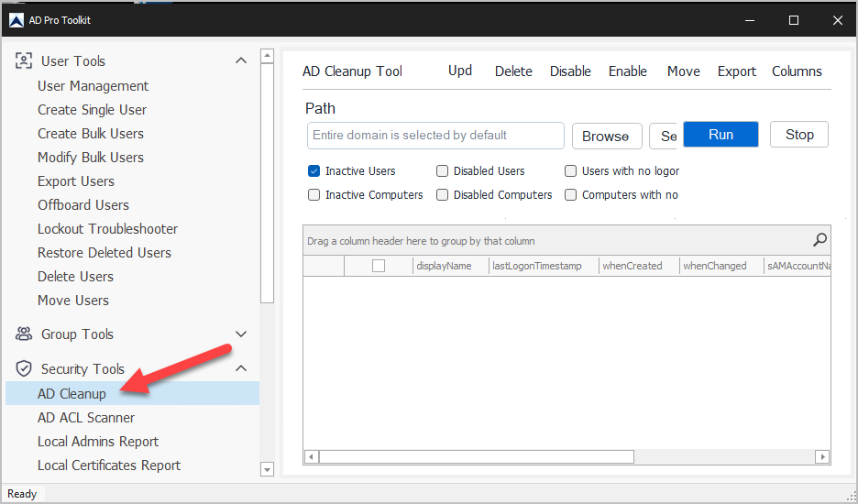Image resolution: width=858 pixels, height=504 pixels.
Task: Open Modify Bulk Users
Action: (90, 157)
